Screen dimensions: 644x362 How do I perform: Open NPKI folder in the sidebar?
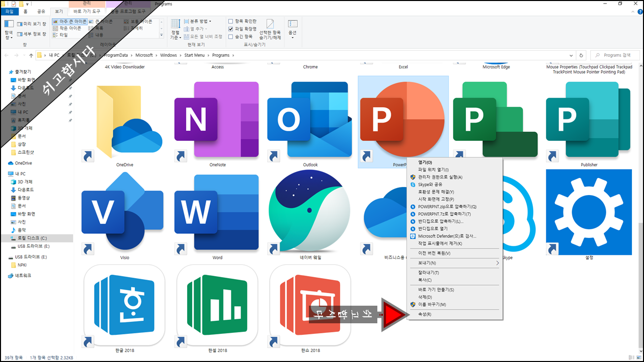(22, 265)
